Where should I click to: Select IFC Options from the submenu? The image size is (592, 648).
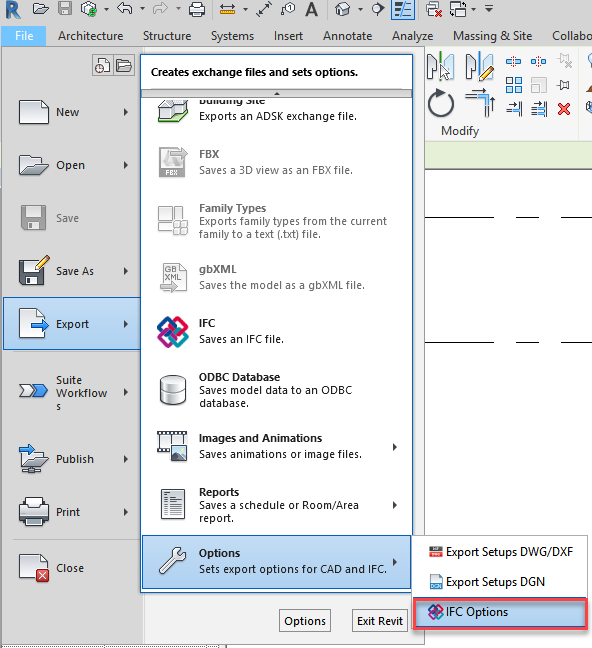tap(500, 612)
